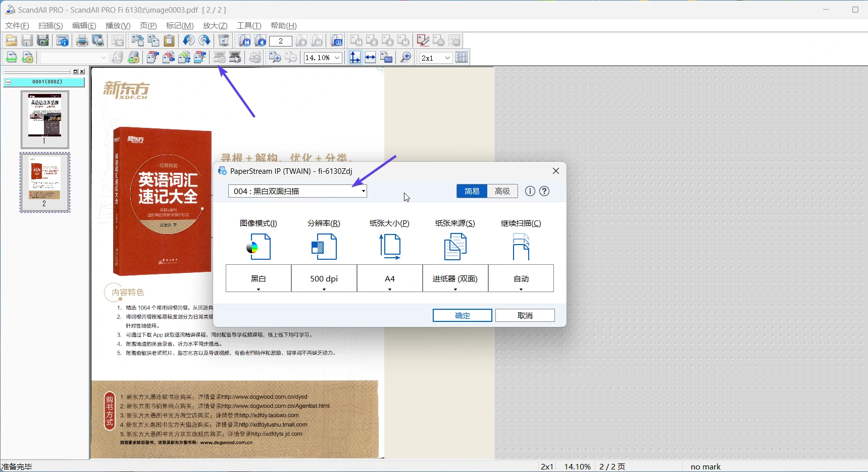Toggle the fit to height view button

click(354, 58)
